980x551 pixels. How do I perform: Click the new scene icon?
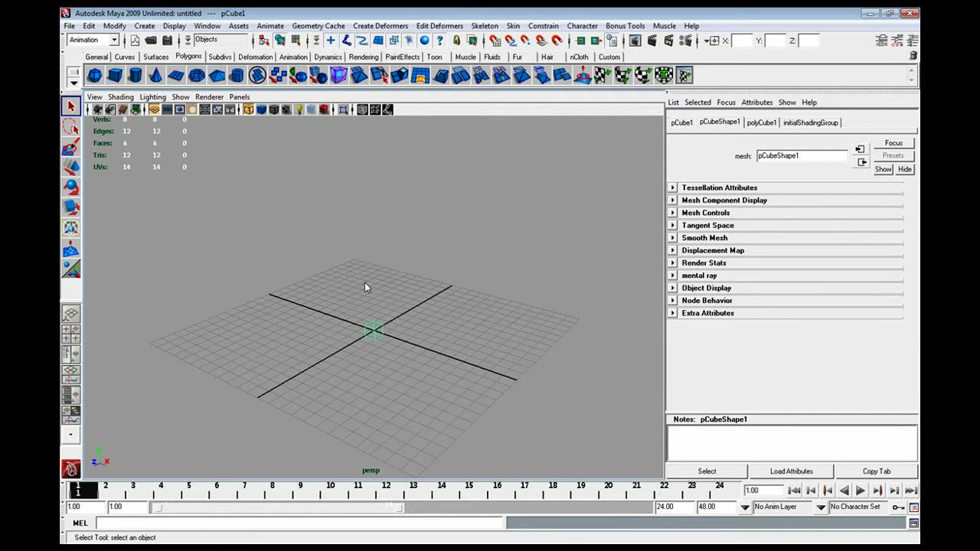click(x=136, y=41)
